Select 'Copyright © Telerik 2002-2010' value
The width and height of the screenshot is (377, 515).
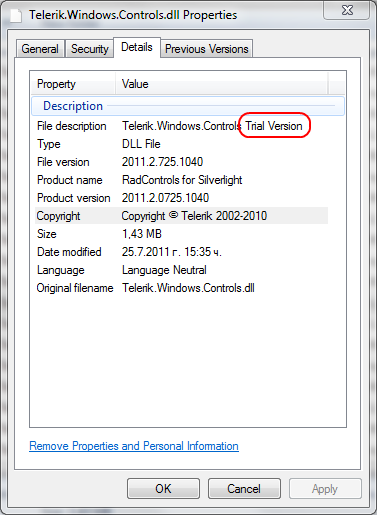point(194,216)
